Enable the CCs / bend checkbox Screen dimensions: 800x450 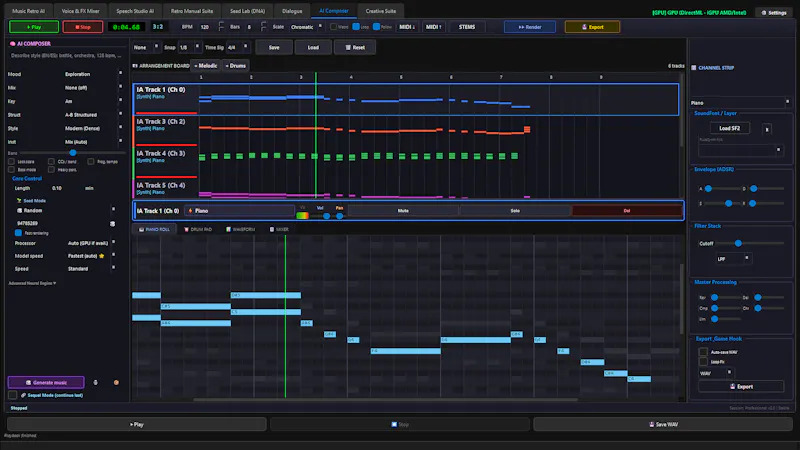point(51,162)
